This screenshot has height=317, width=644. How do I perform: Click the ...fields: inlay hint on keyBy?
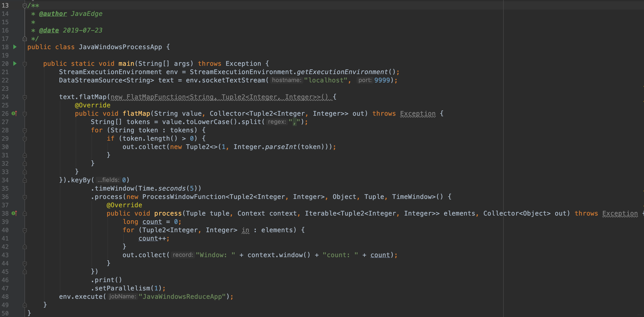pyautogui.click(x=108, y=180)
